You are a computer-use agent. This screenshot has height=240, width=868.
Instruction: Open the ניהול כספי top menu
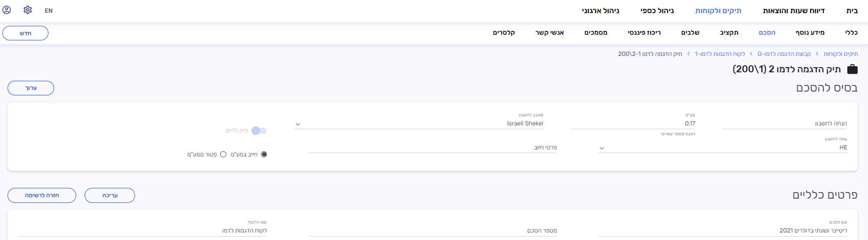(x=657, y=10)
